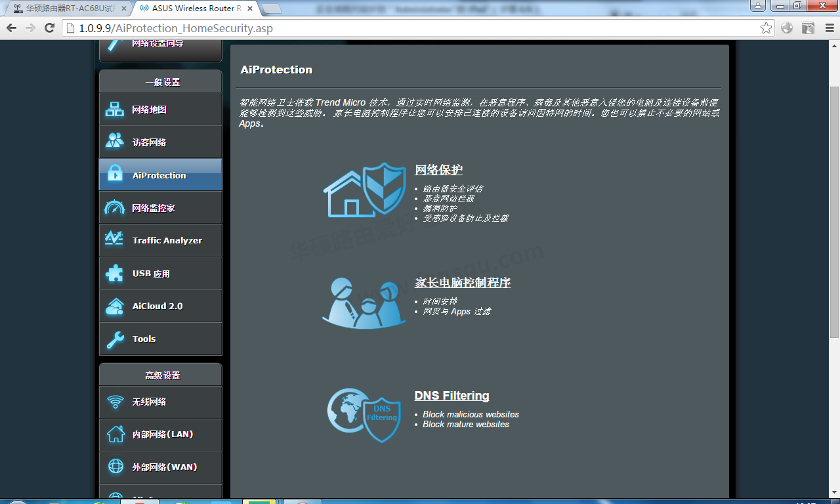Image resolution: width=840 pixels, height=504 pixels.
Task: Open the 网络保护 link
Action: (x=438, y=170)
